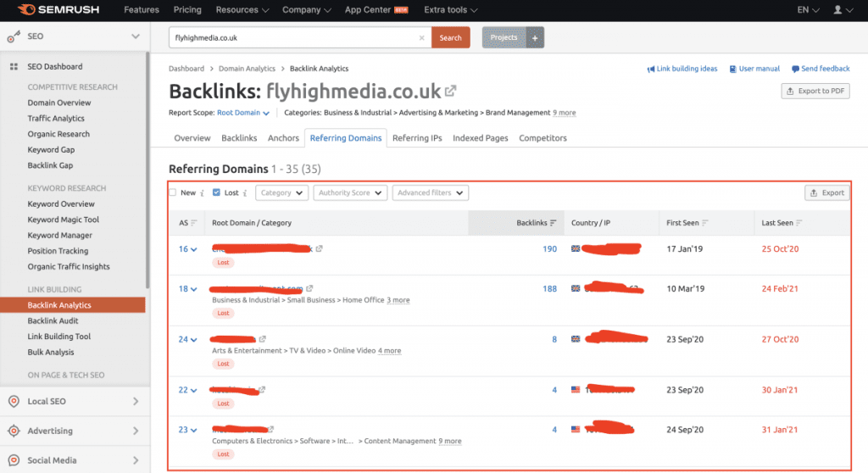
Task: Open the Advanced filters dropdown
Action: pos(430,192)
